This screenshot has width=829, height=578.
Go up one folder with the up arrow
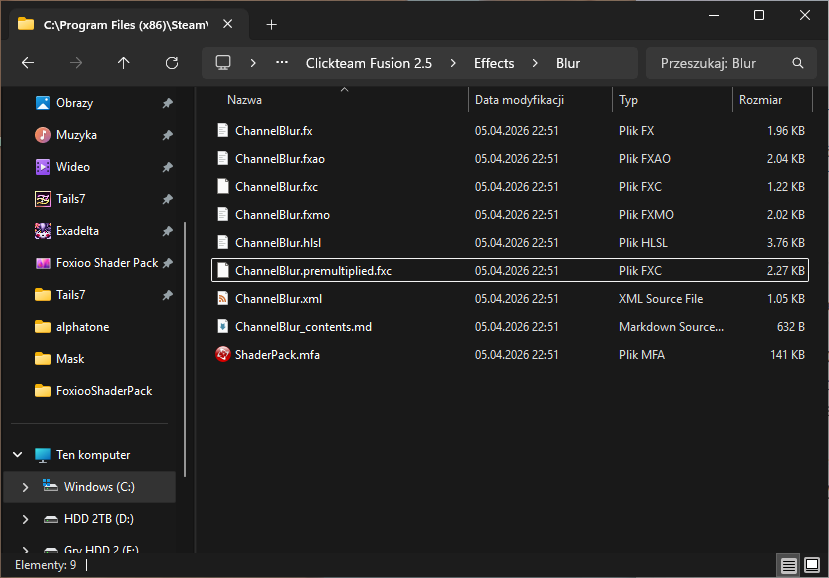click(x=124, y=63)
